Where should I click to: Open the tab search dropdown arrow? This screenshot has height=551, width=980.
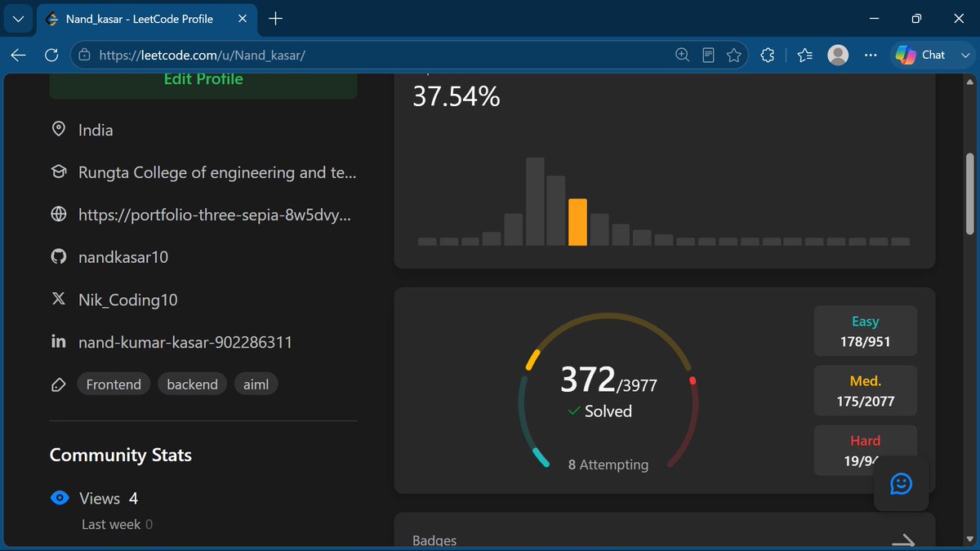pyautogui.click(x=18, y=18)
